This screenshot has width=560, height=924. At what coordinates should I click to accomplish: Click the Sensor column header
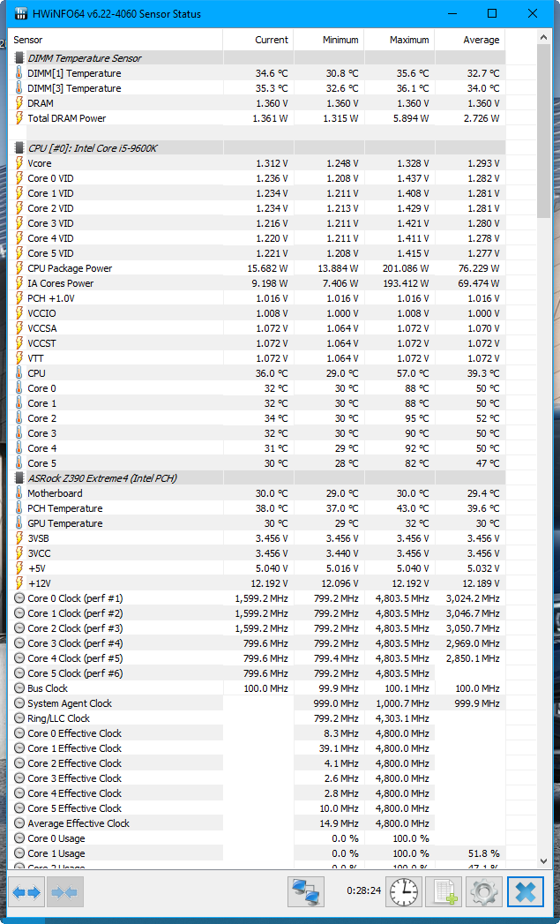click(x=116, y=40)
